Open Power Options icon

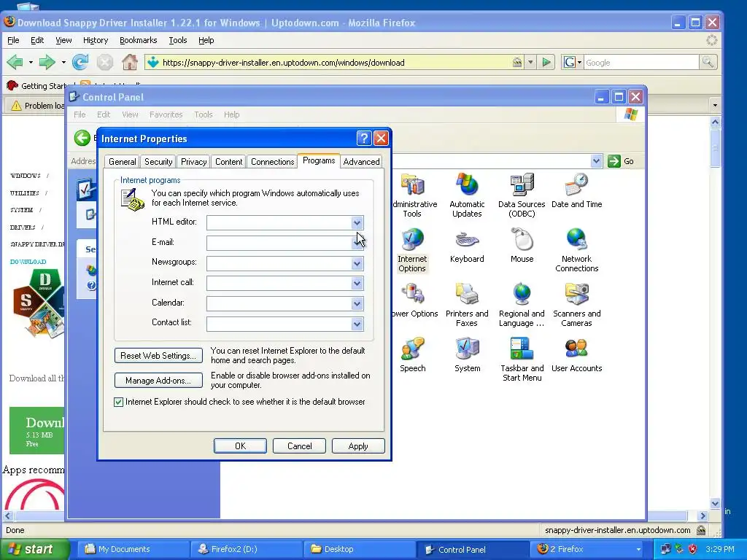pos(414,301)
